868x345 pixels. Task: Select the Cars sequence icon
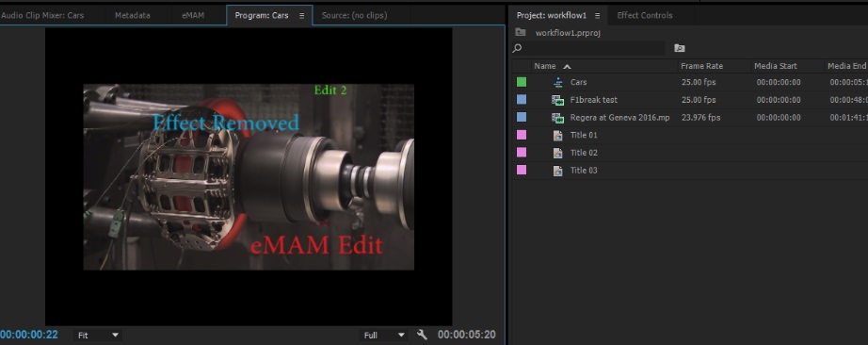coord(558,82)
